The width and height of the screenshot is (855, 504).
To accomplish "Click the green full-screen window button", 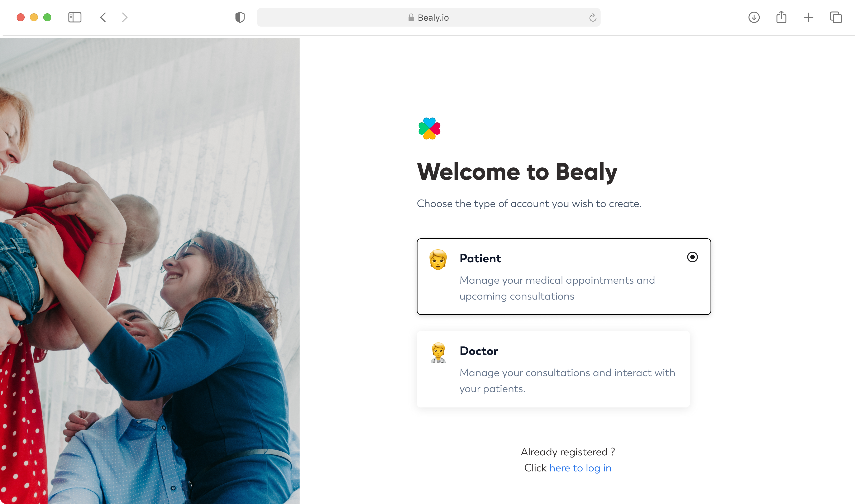I will [47, 17].
